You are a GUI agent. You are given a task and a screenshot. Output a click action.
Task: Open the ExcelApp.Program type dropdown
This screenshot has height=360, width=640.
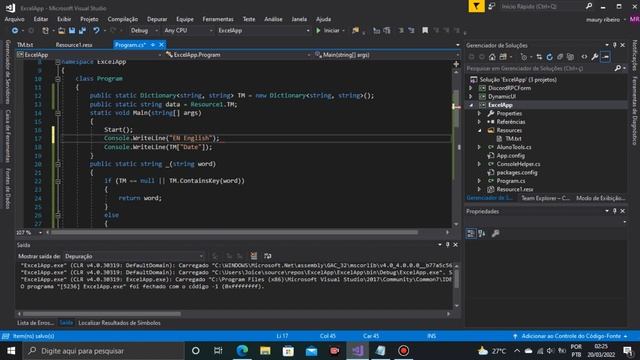(x=237, y=55)
